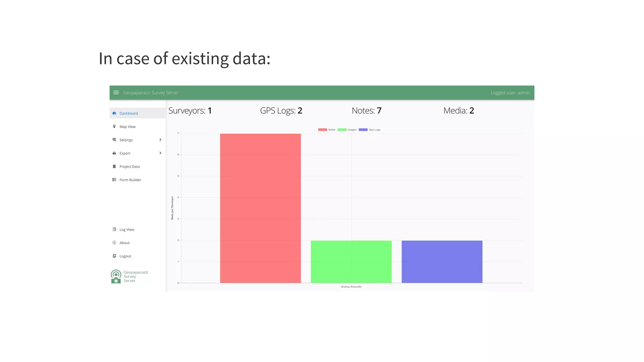Toggle the Images series in chart legend
The height and width of the screenshot is (362, 644).
(347, 130)
